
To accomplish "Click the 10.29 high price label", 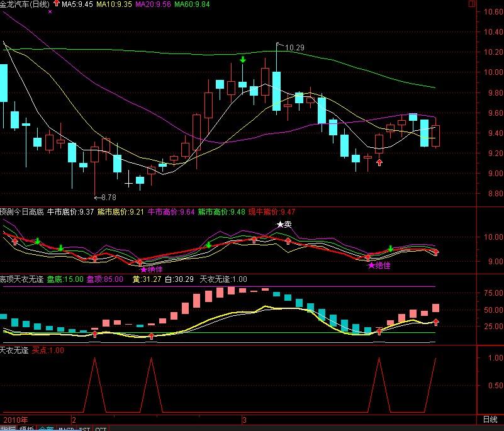I will tap(294, 48).
